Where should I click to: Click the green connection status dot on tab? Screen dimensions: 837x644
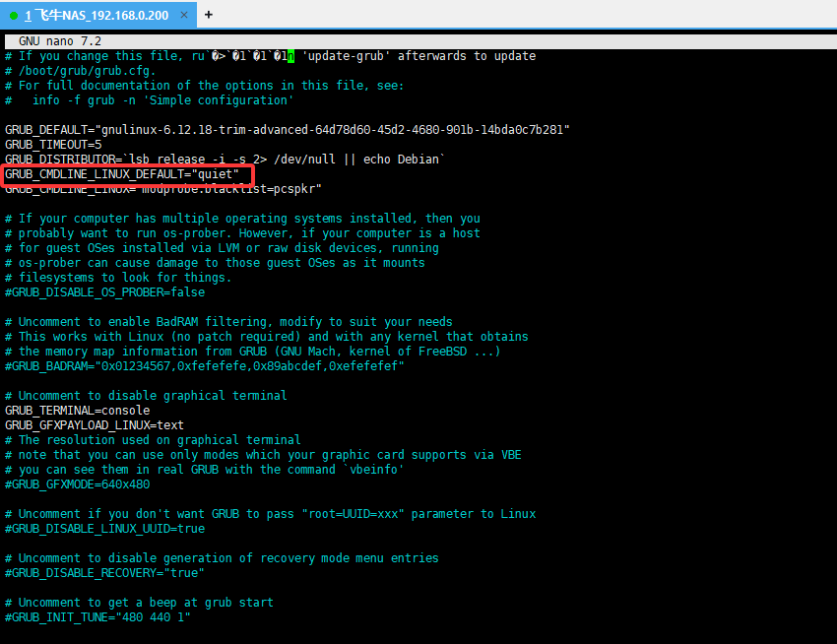[x=14, y=16]
